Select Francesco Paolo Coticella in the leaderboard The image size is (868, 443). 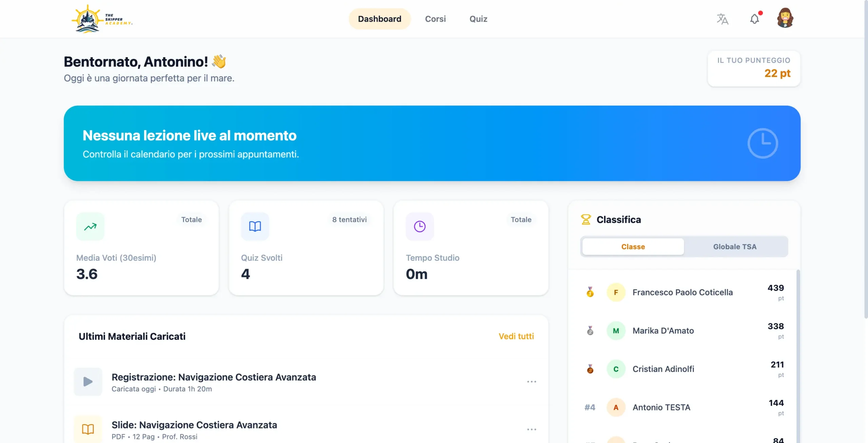(683, 292)
